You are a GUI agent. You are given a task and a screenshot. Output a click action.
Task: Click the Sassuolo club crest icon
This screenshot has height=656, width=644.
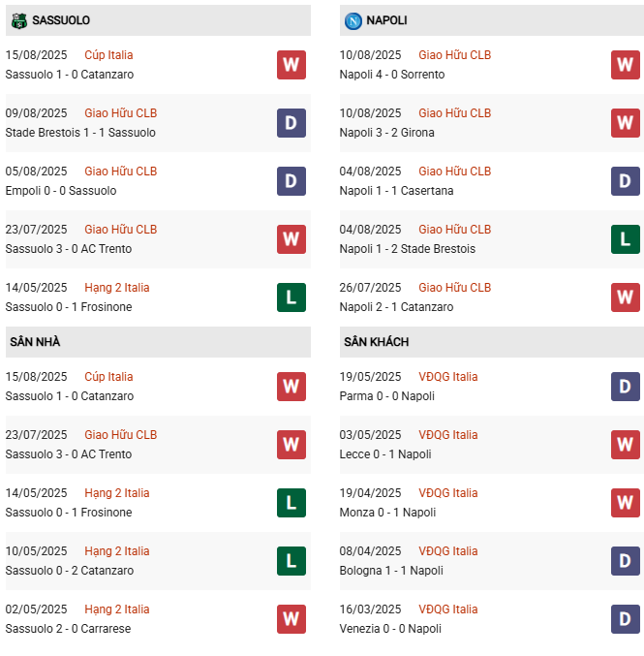16,20
